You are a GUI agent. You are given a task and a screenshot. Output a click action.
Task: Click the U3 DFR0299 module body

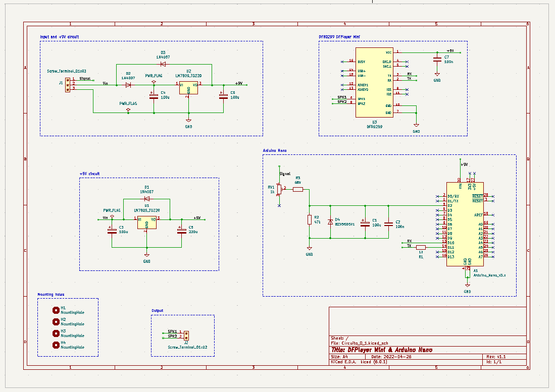pyautogui.click(x=375, y=82)
